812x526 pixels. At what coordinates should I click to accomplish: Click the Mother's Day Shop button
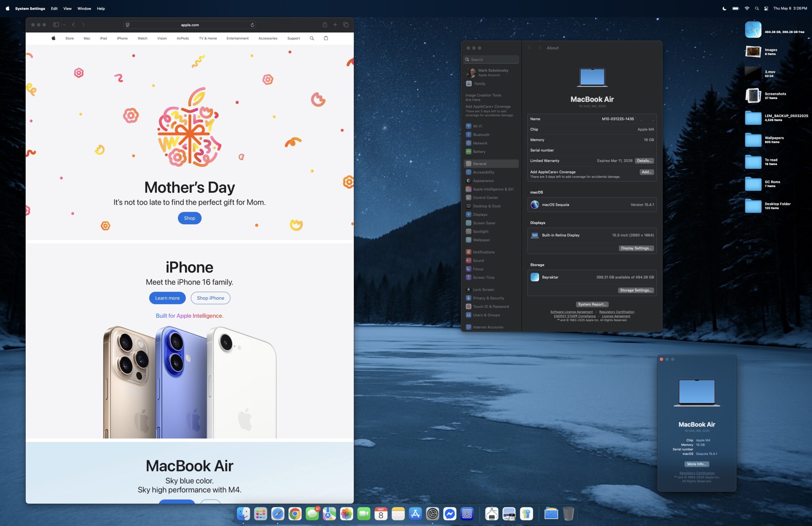point(189,218)
